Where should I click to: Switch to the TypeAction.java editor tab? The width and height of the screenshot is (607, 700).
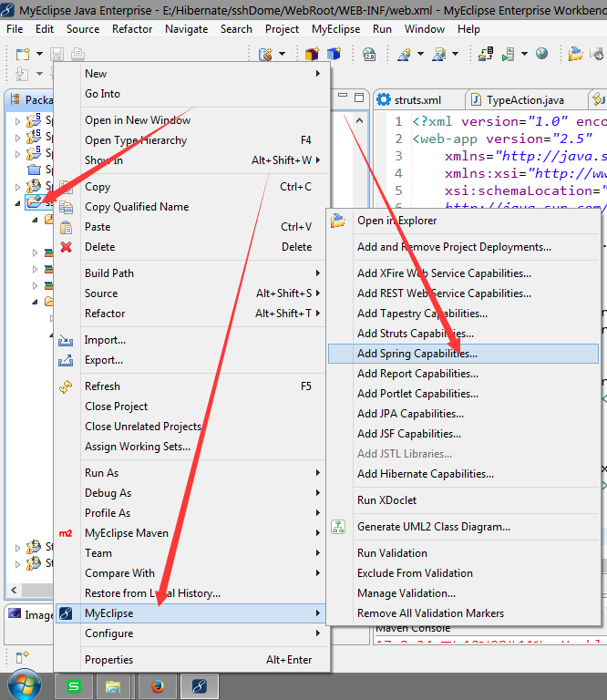[525, 100]
